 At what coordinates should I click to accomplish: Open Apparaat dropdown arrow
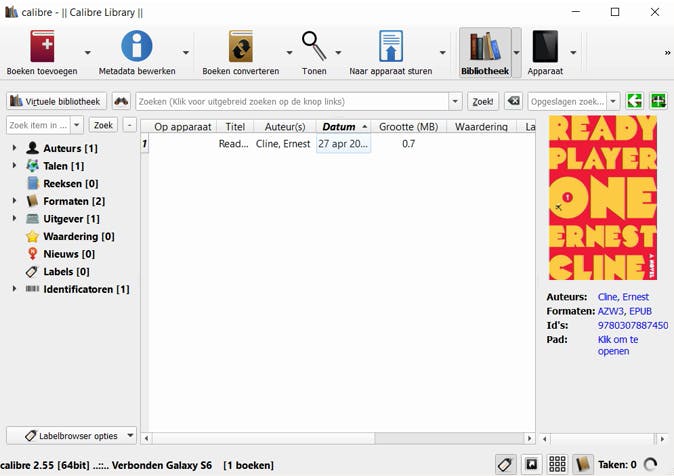573,52
